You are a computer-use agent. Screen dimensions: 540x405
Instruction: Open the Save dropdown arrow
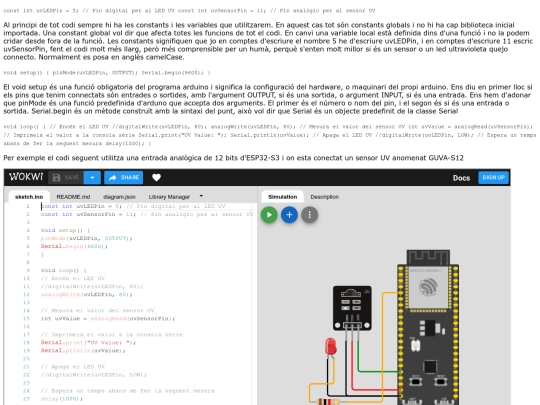[92, 177]
